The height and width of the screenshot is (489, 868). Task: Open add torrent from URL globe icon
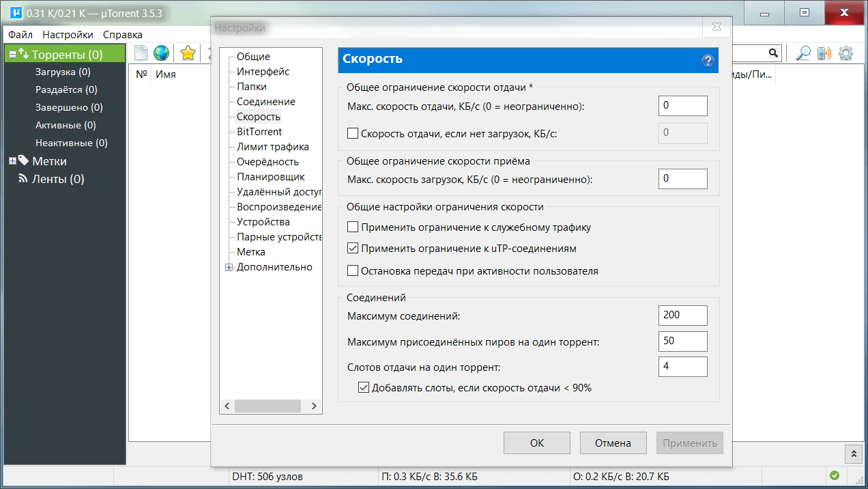click(161, 53)
